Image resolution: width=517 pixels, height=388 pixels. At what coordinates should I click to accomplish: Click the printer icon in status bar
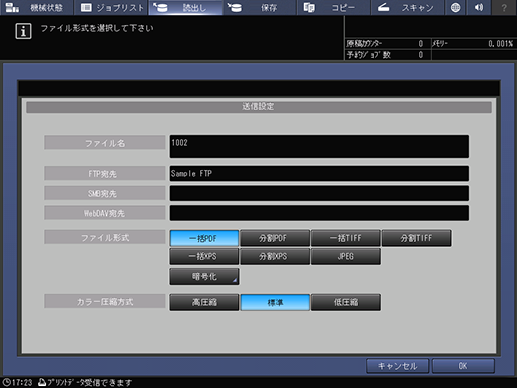click(42, 382)
